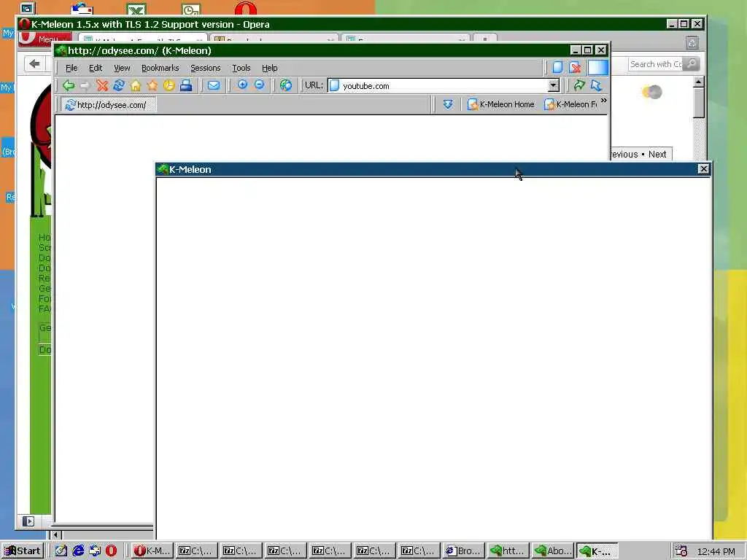
Task: Open the View menu in K-Meleon
Action: click(122, 68)
